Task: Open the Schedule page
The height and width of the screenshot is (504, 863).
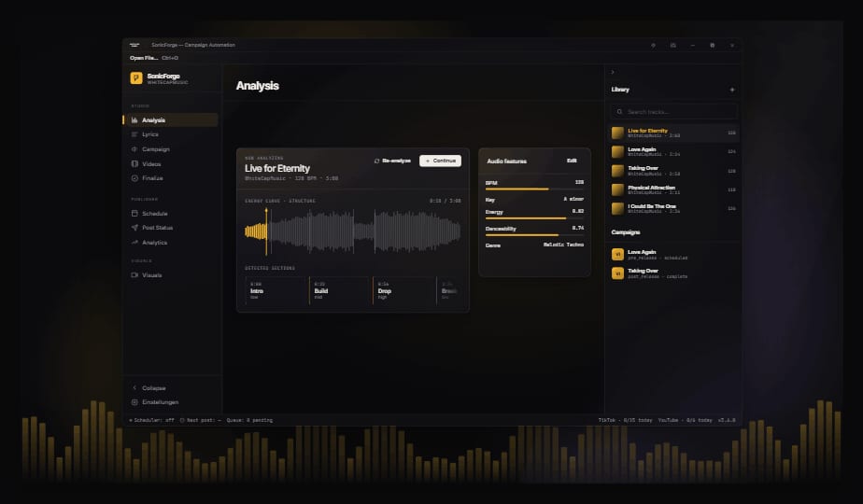Action: (x=171, y=214)
